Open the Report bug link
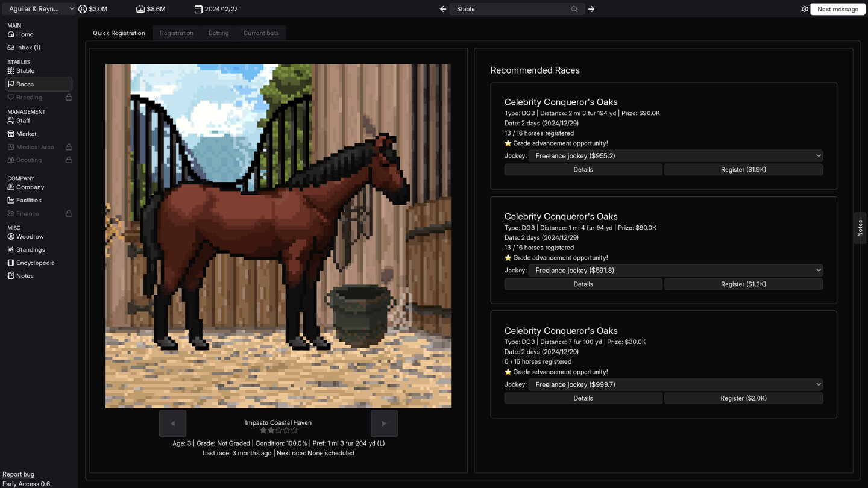The width and height of the screenshot is (868, 488). [18, 474]
